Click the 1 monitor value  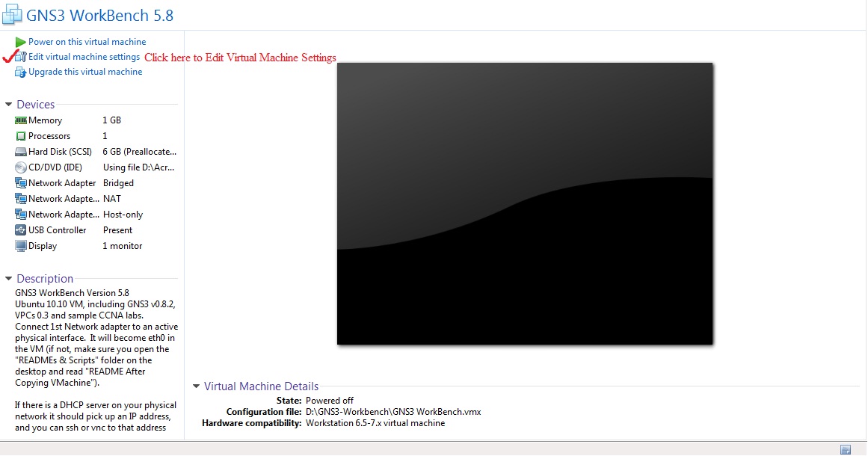coord(123,246)
